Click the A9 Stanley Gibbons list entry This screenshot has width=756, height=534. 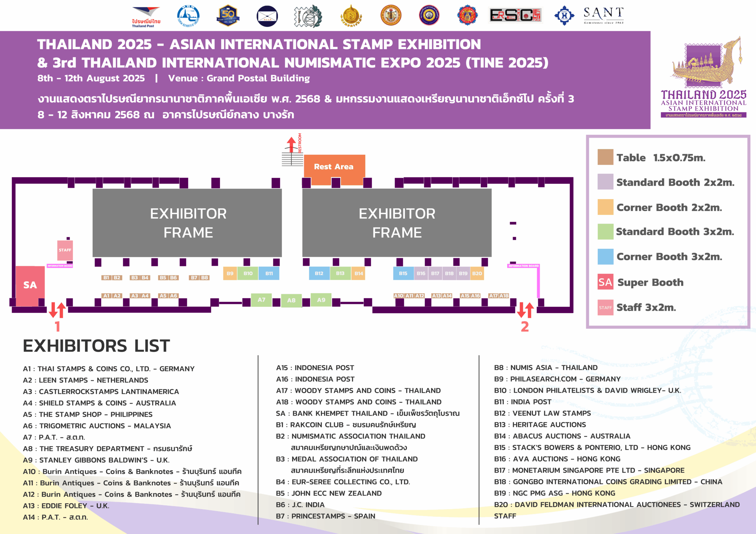[x=96, y=460]
